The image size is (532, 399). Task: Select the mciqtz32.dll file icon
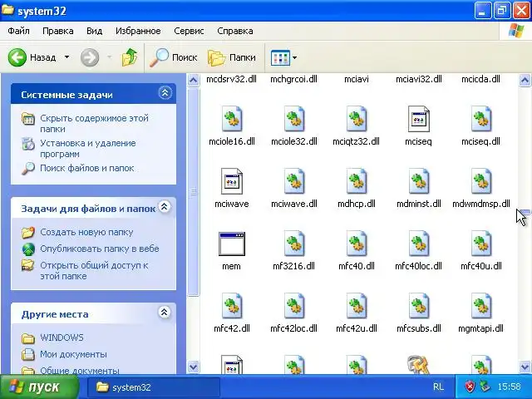click(x=357, y=119)
